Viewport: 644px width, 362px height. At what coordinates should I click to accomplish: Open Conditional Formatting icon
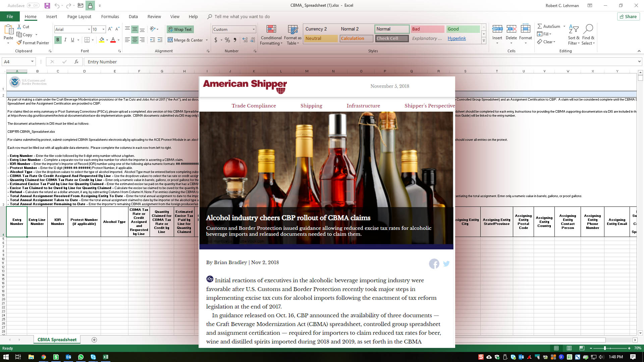(271, 29)
